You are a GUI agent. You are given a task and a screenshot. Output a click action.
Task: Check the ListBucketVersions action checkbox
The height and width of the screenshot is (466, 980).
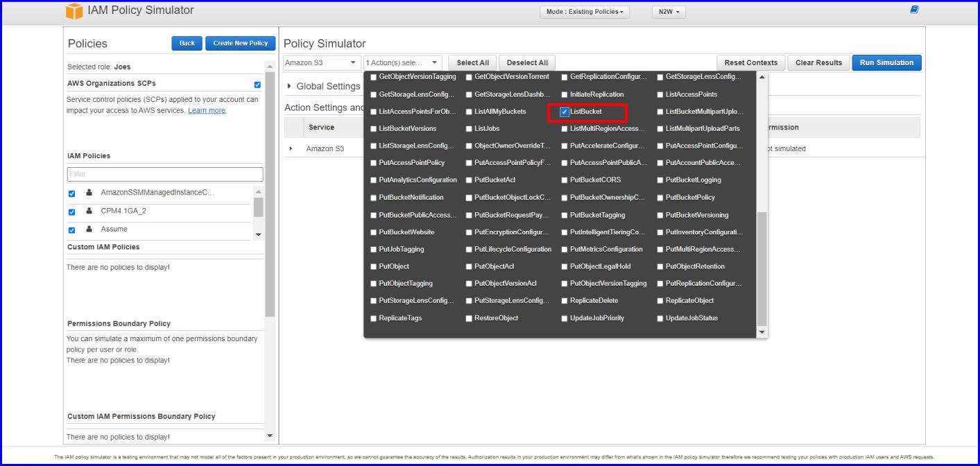coord(374,129)
